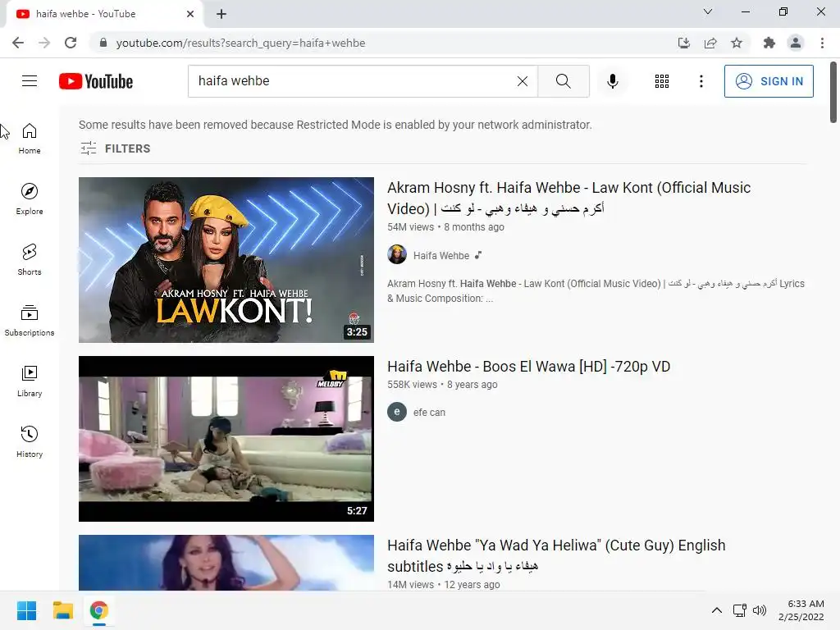Open Chrome extensions puzzle icon
Image resolution: width=840 pixels, height=630 pixels.
pos(769,43)
